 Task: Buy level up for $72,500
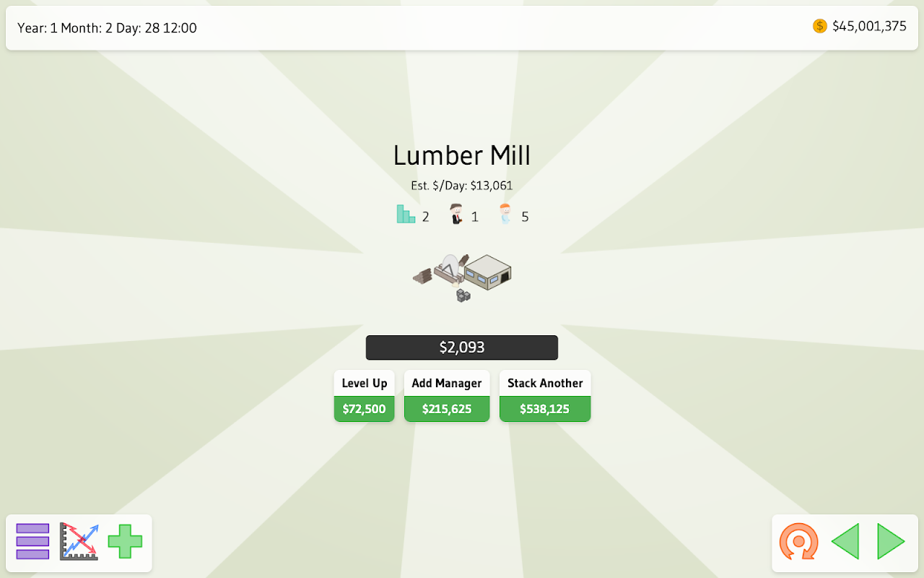click(x=365, y=409)
